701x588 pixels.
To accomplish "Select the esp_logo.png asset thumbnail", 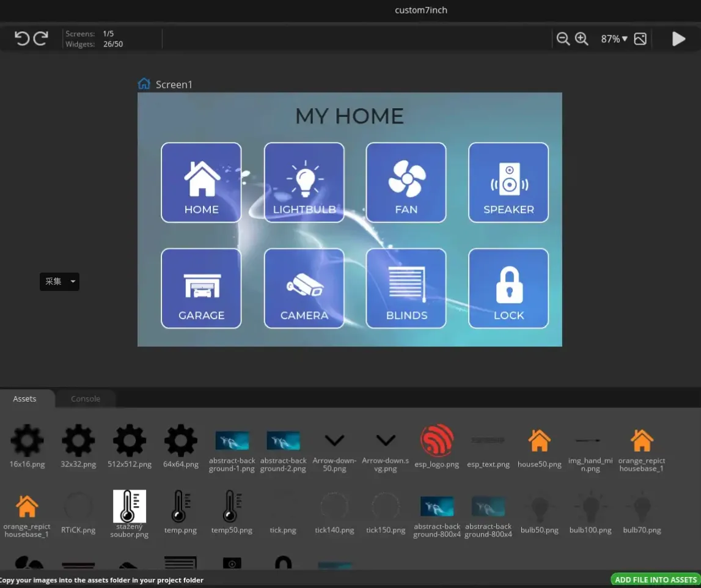I will click(437, 441).
